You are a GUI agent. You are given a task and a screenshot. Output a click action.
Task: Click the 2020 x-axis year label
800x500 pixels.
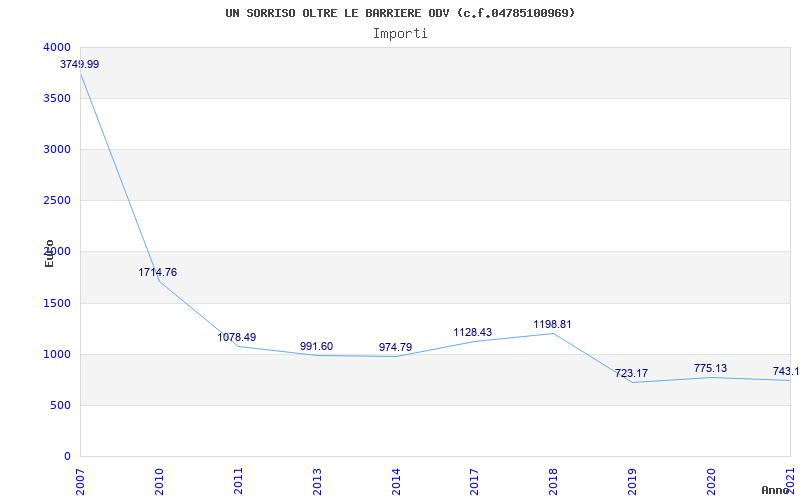(711, 482)
